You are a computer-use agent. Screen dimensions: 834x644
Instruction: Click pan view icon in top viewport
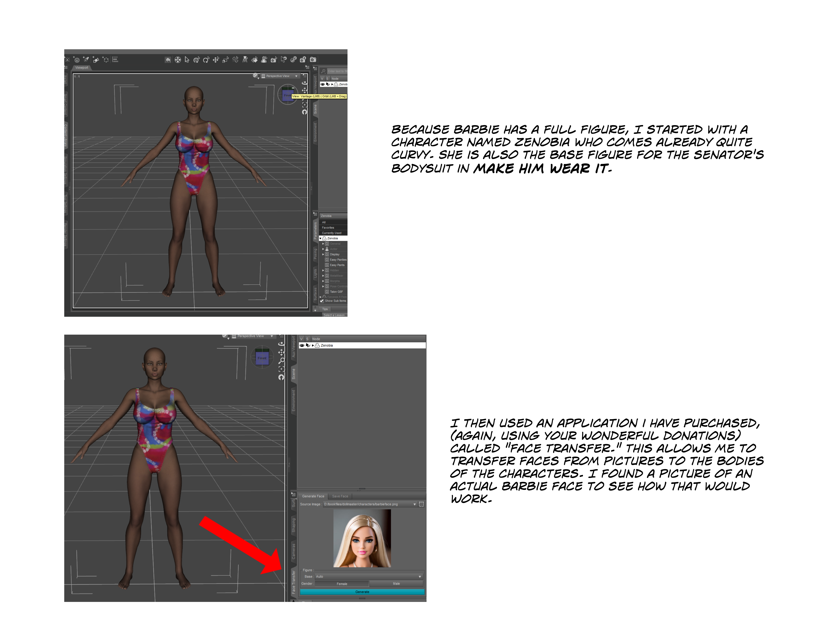pyautogui.click(x=305, y=90)
